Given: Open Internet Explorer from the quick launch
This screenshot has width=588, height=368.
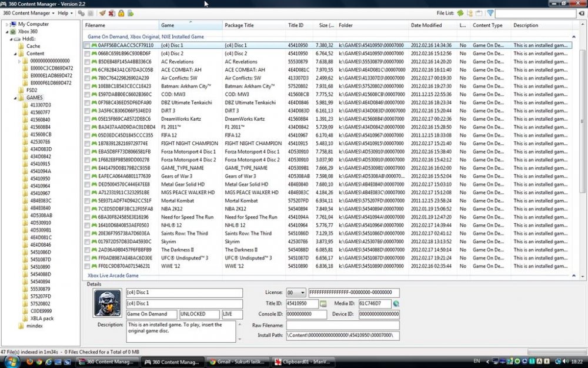Looking at the screenshot, I should point(48,362).
